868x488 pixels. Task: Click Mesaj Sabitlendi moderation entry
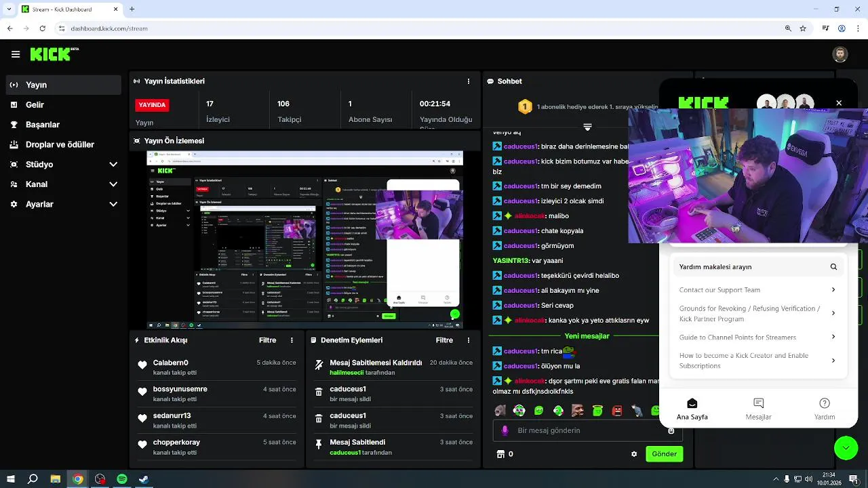point(393,447)
